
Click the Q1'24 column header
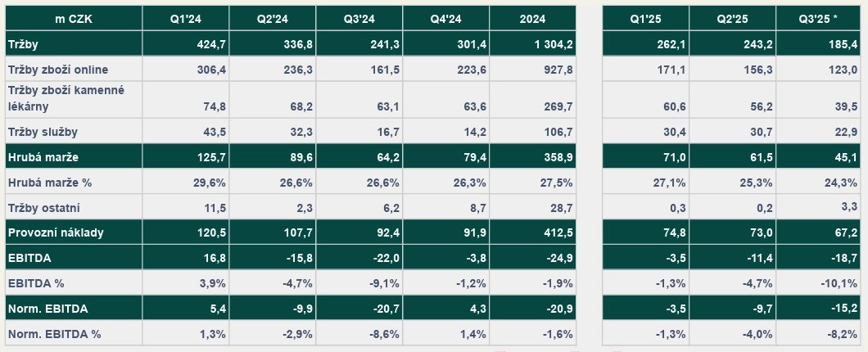[x=185, y=19]
